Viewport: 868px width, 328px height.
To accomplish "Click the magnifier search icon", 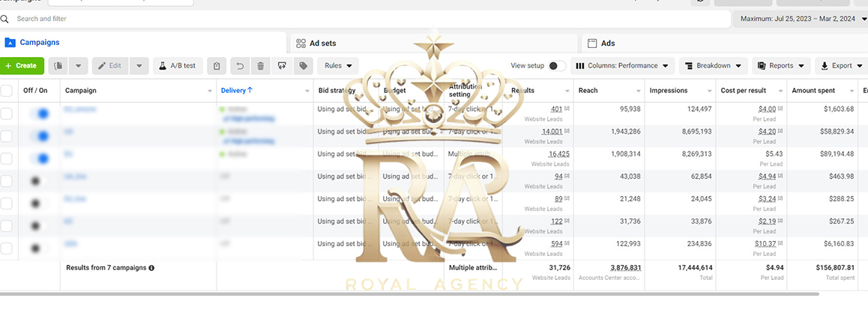I will click(x=4, y=19).
